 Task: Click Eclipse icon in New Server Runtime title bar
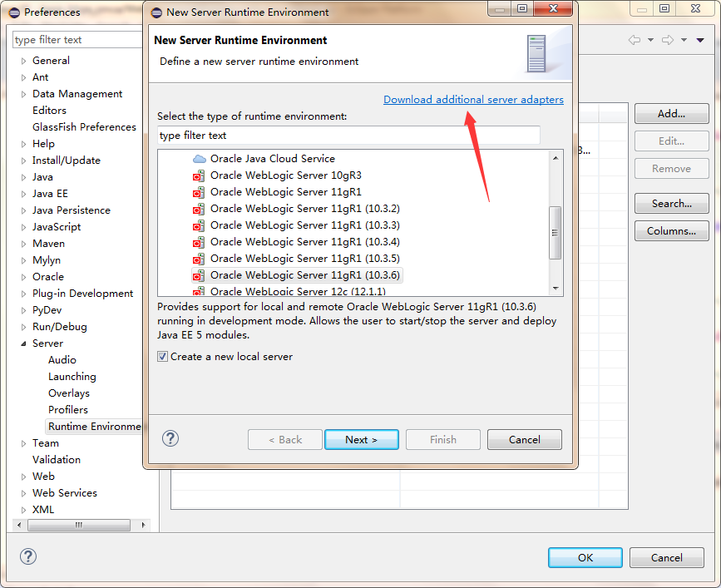156,12
